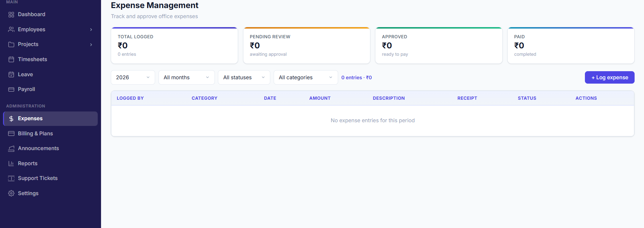Viewport: 644px width, 228px height.
Task: Click the Settings gear icon
Action: (11, 193)
